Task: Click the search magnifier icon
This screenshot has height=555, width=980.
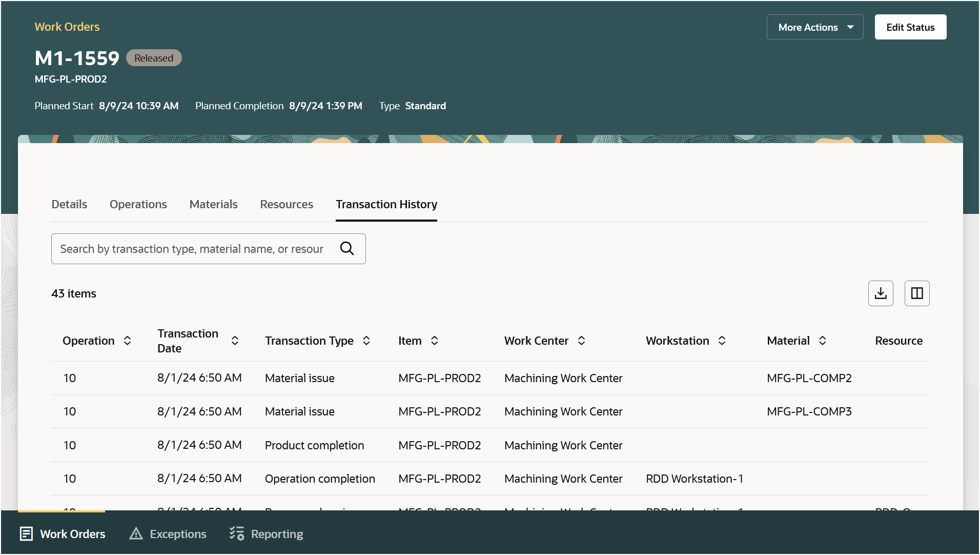Action: [347, 249]
